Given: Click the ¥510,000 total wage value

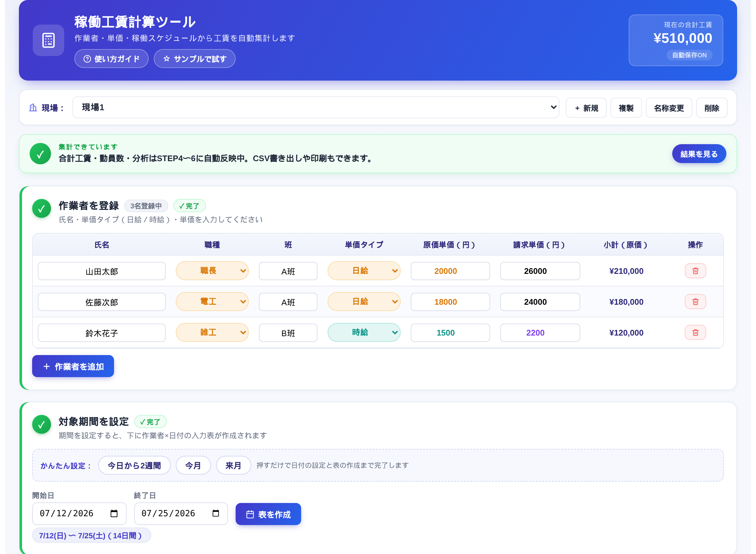Looking at the screenshot, I should [x=683, y=38].
